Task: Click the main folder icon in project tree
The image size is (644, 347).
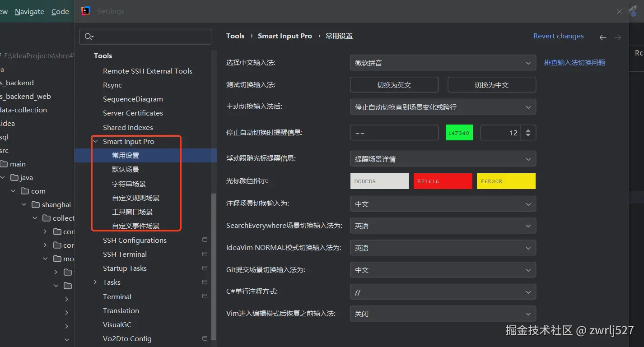Action: (4, 164)
